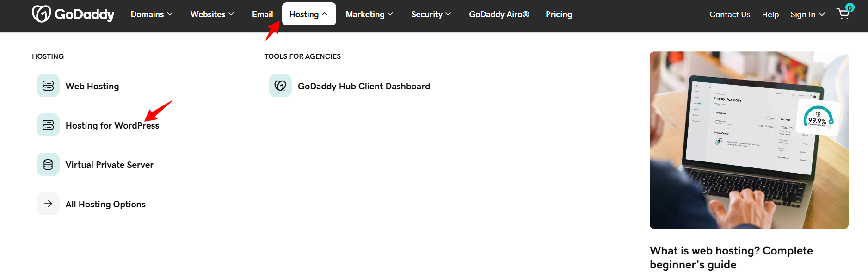Collapse the Hosting menu
This screenshot has height=279, width=868.
(309, 14)
